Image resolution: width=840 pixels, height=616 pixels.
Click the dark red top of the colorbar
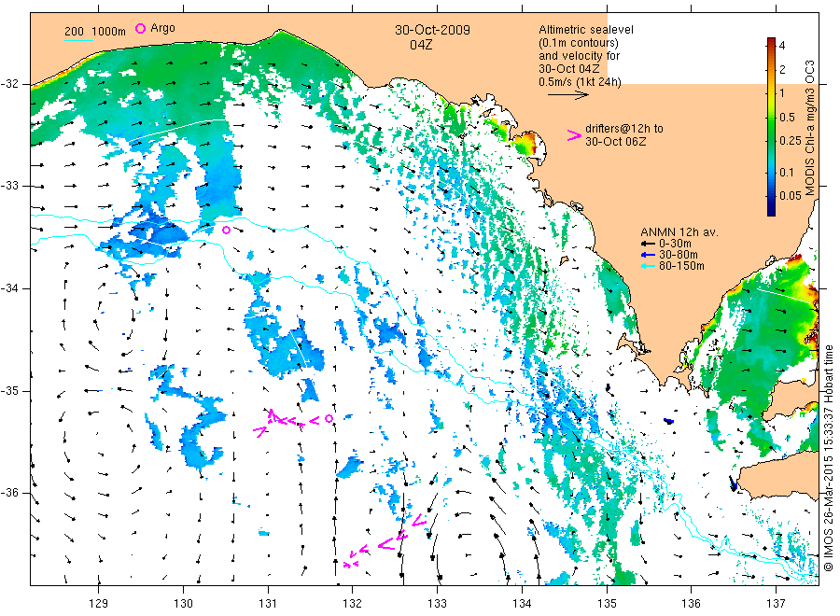click(771, 42)
